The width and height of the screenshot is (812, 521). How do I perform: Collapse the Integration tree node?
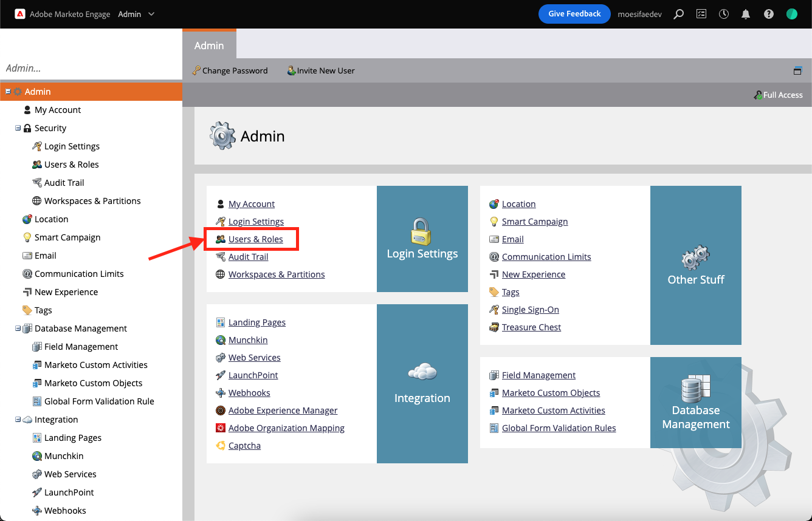pos(18,420)
